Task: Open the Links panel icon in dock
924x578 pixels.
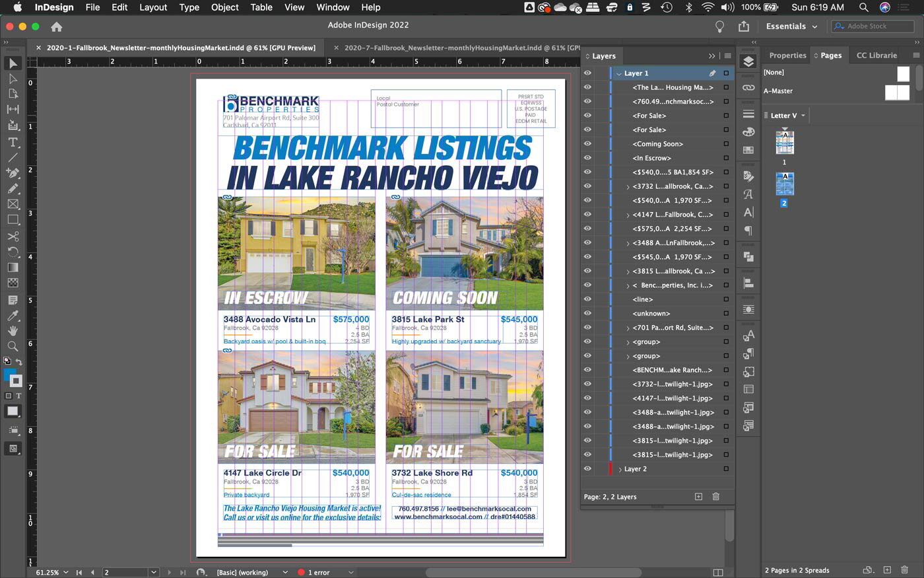Action: 748,87
